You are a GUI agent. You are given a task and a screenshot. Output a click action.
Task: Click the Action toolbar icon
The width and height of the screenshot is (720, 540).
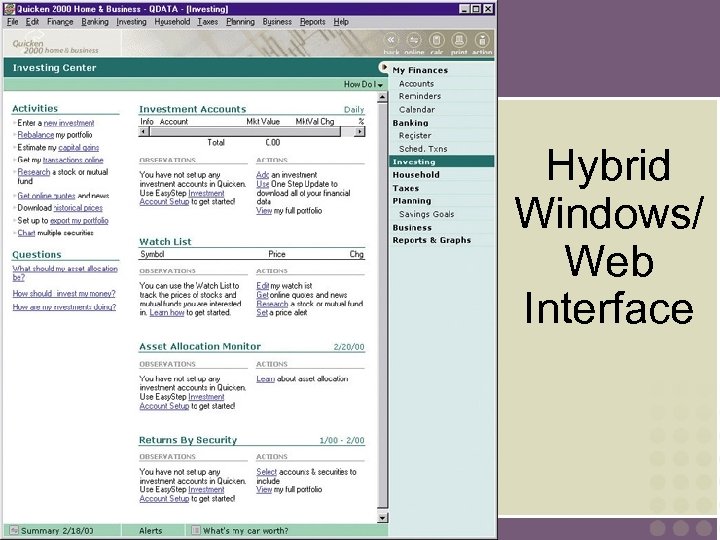pos(482,40)
